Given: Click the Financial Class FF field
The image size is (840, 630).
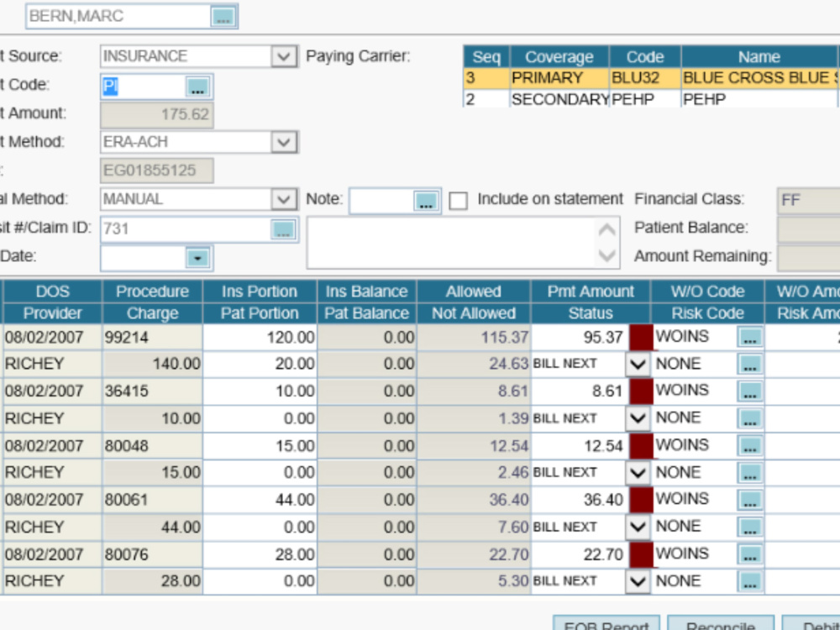Looking at the screenshot, I should [x=808, y=201].
